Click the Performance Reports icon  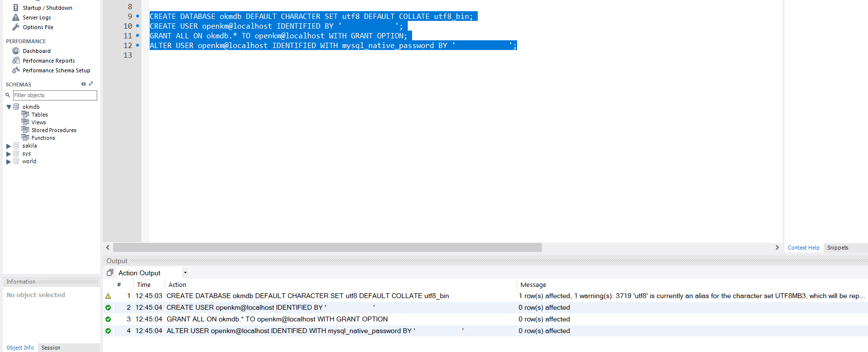click(x=16, y=61)
